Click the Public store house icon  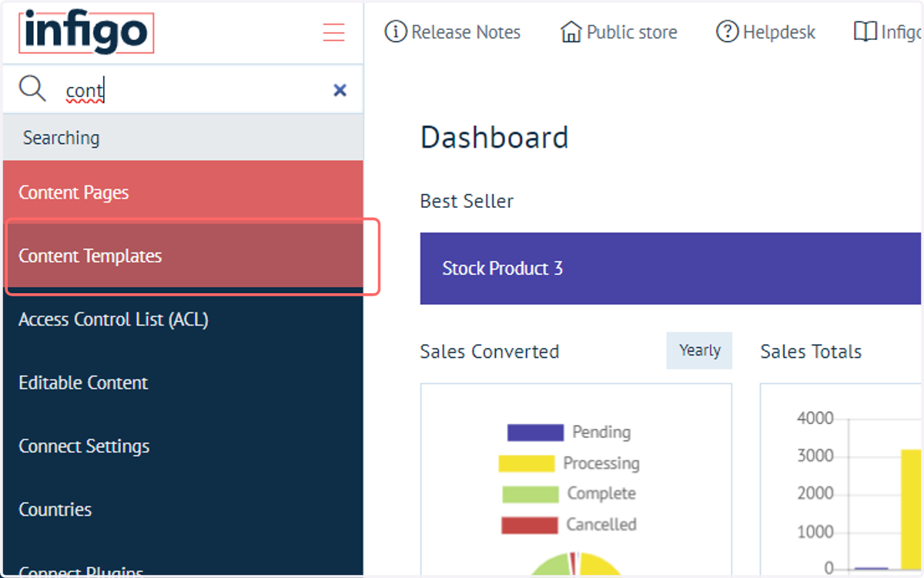pos(571,32)
